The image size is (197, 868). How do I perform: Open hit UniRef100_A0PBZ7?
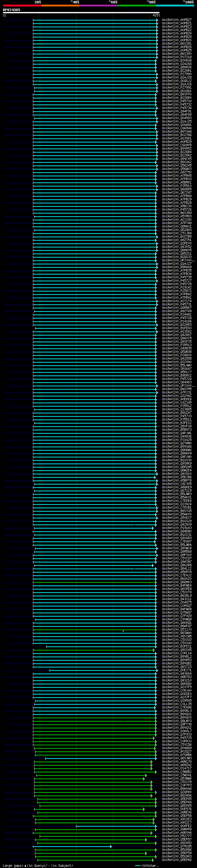177,20
